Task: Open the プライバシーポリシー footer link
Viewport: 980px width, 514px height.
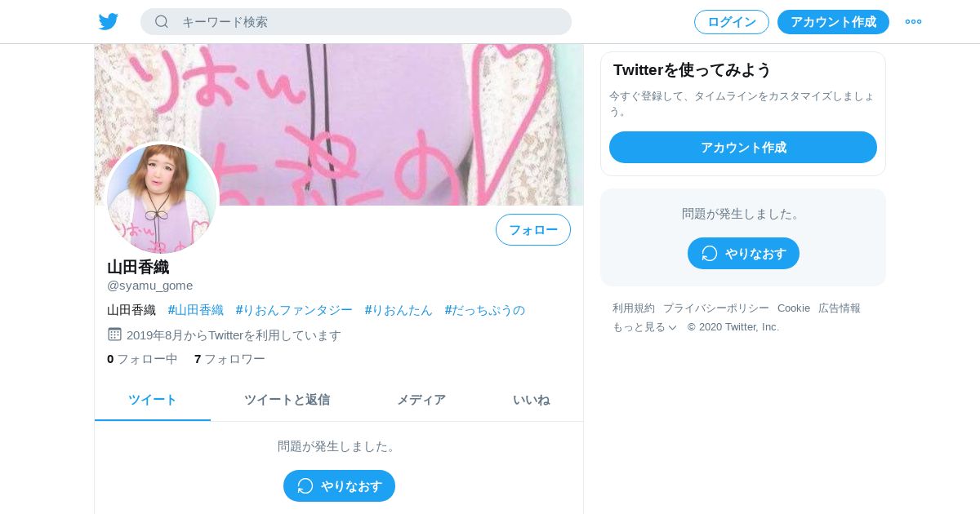Action: pos(716,308)
